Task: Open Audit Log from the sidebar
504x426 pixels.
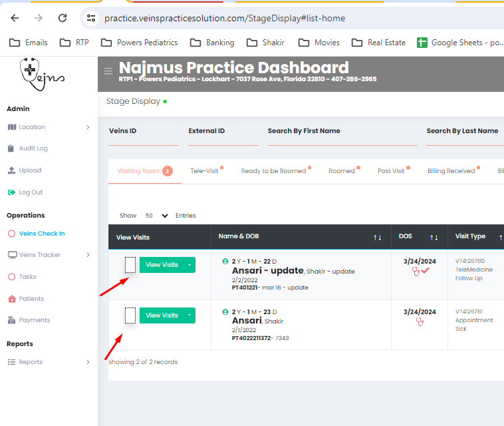Action: 33,148
